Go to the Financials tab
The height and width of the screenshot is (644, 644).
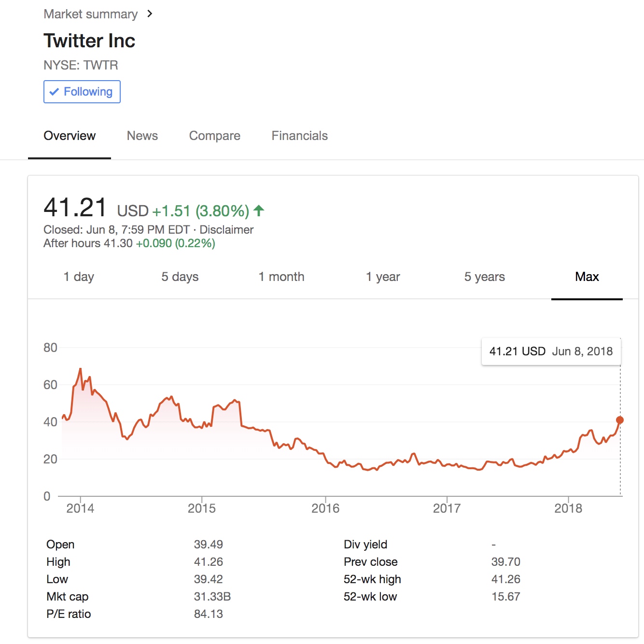[300, 136]
